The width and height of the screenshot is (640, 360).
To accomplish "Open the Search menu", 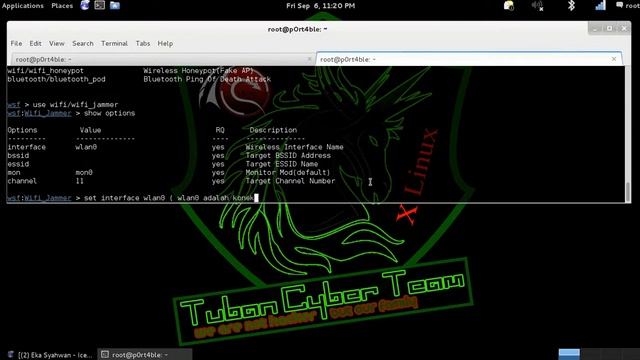I will [83, 43].
